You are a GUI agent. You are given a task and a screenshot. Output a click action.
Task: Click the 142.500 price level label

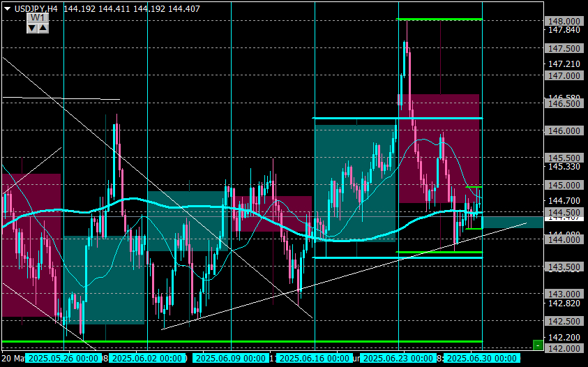[x=564, y=322]
